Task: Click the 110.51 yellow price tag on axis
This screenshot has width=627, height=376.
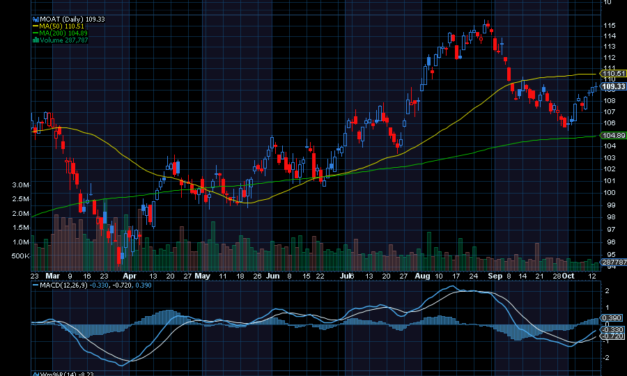Action: [x=614, y=74]
